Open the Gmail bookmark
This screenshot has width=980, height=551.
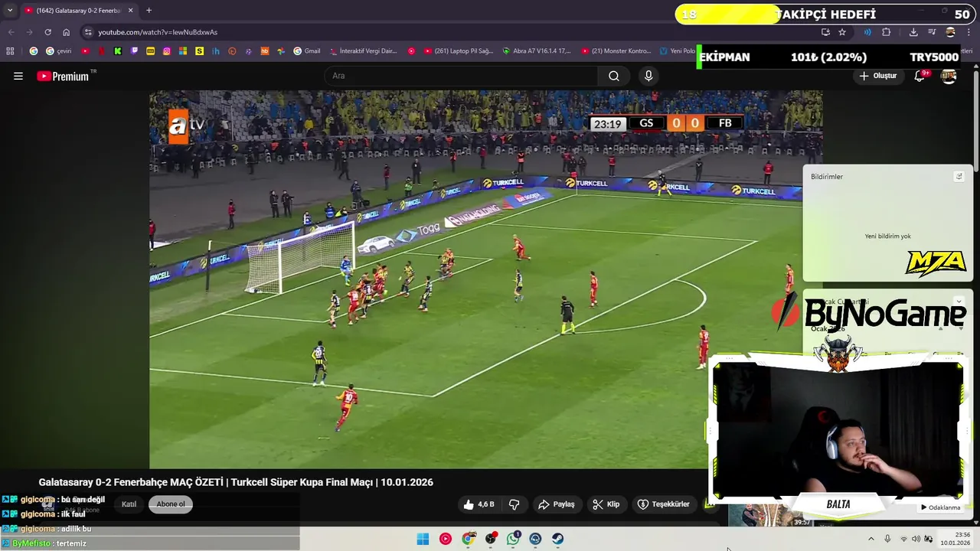[307, 51]
